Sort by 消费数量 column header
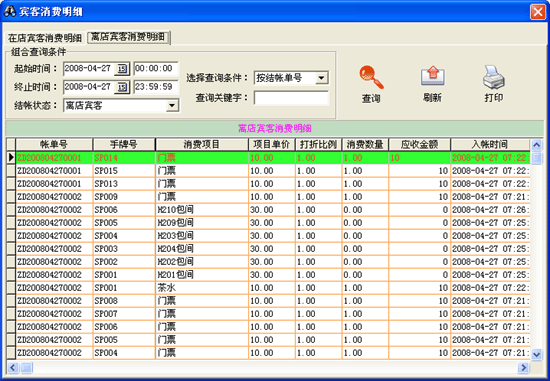 [365, 144]
